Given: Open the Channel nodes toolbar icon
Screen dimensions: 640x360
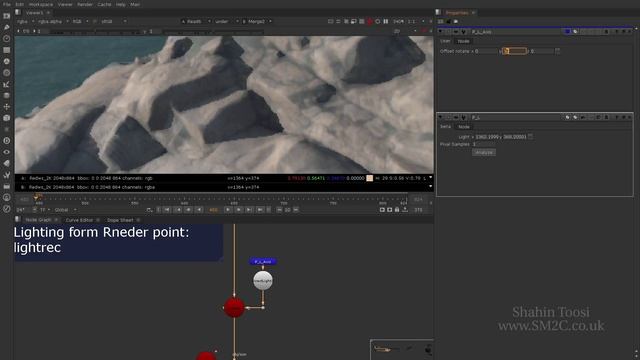Looking at the screenshot, I should [x=7, y=50].
